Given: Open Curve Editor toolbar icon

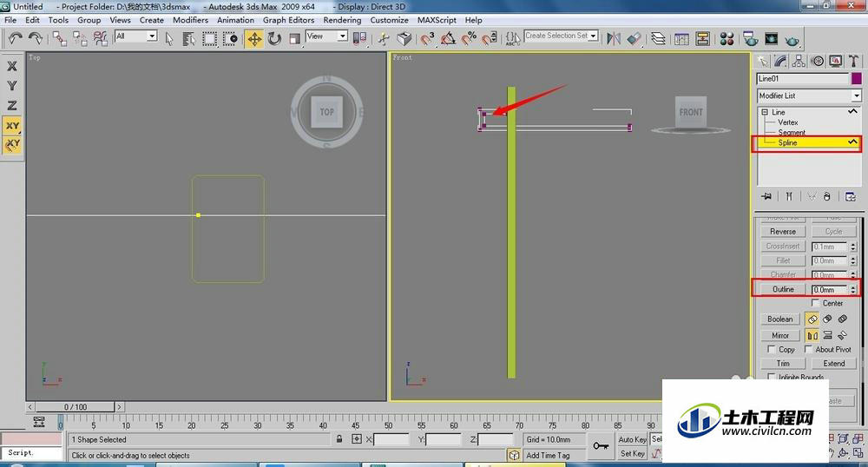Looking at the screenshot, I should click(x=682, y=38).
